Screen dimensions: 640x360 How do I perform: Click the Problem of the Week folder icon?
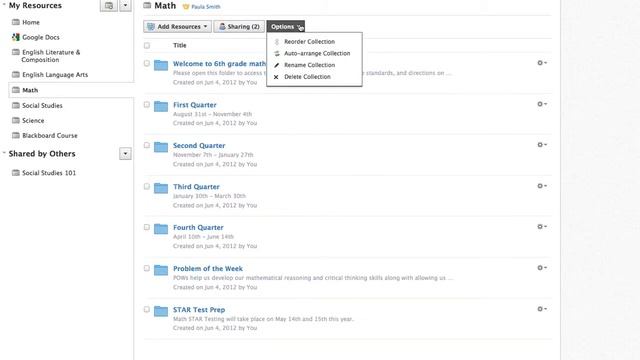tap(161, 270)
